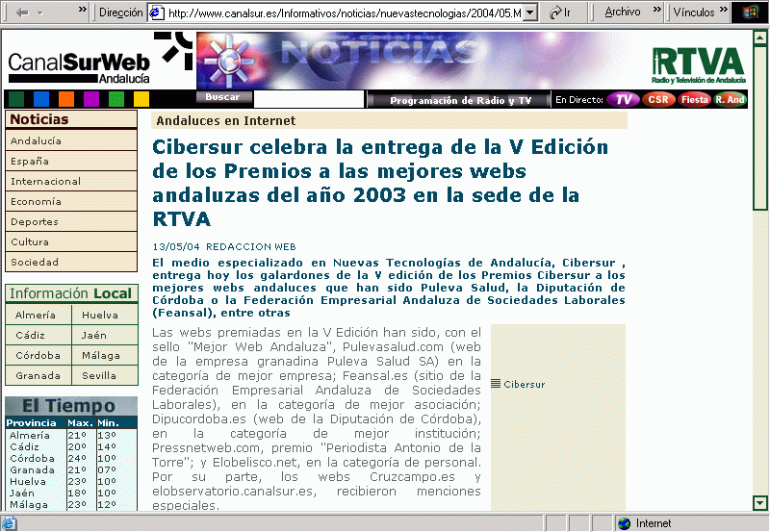
Task: Expand the chevron after Vínculos
Action: point(724,10)
